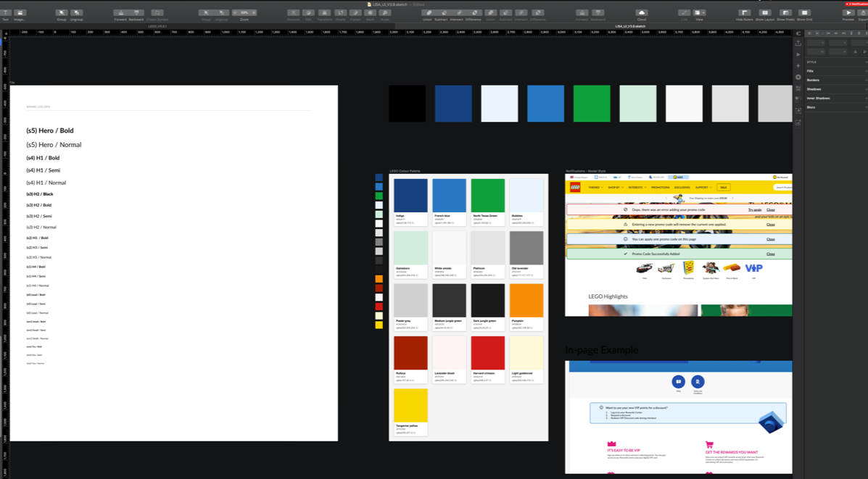This screenshot has height=479, width=868.
Task: Select the '(s5) Hero / Bold' text layer
Action: pyautogui.click(x=50, y=130)
